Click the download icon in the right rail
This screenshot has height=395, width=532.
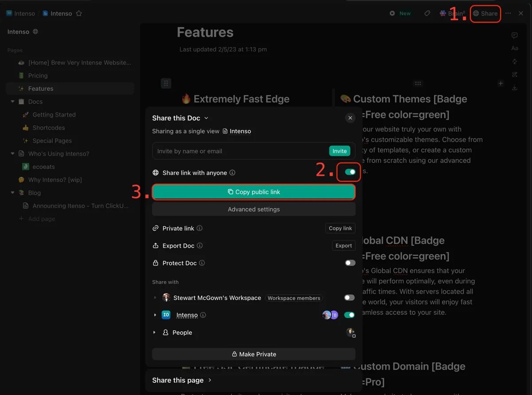click(515, 88)
